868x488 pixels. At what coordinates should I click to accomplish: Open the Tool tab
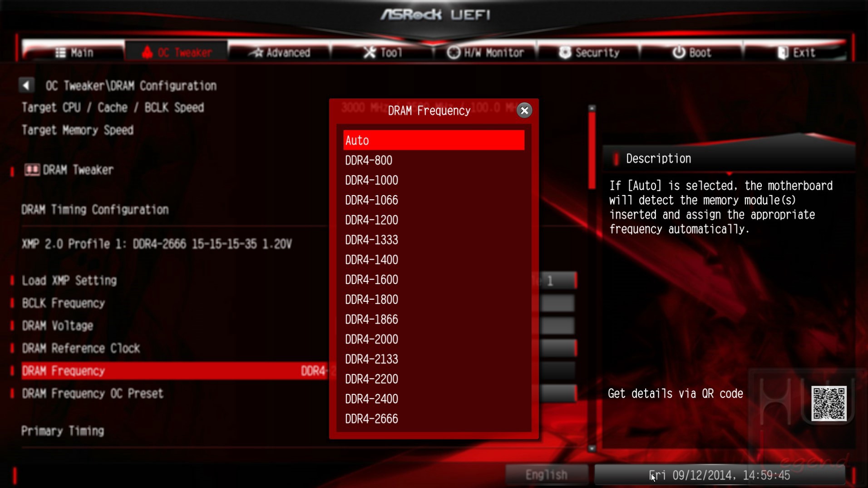coord(383,53)
